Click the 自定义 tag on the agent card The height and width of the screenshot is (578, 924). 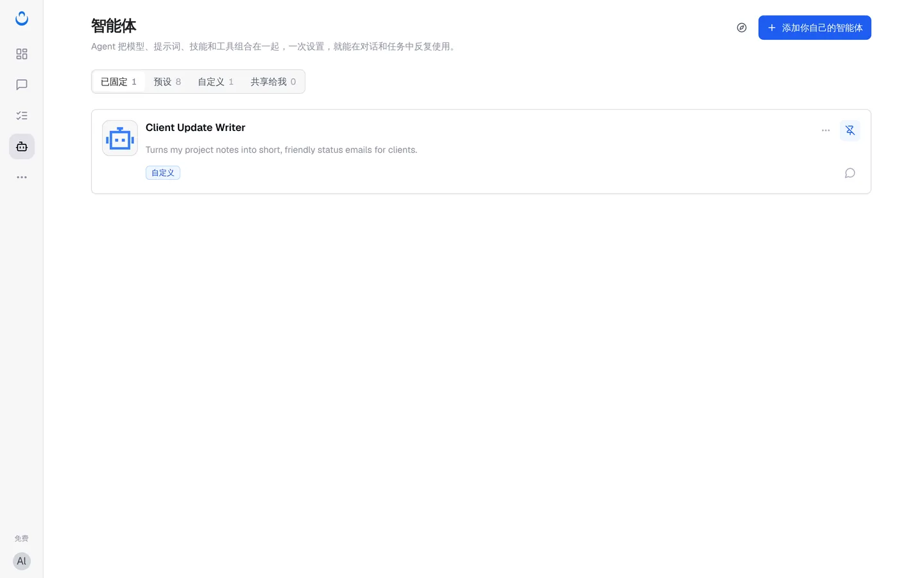pyautogui.click(x=163, y=173)
